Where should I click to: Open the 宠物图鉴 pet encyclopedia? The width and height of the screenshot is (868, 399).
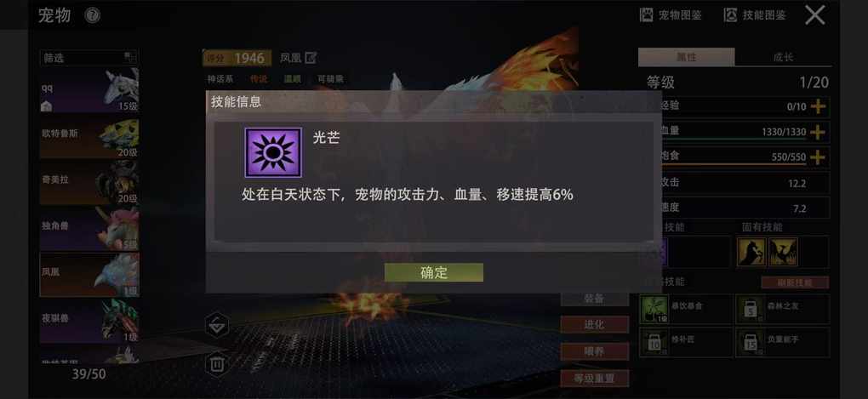pos(671,15)
